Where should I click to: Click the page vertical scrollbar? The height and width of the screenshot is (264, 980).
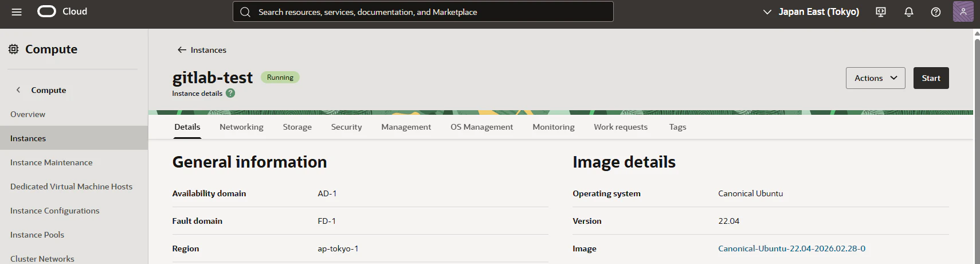(x=977, y=150)
